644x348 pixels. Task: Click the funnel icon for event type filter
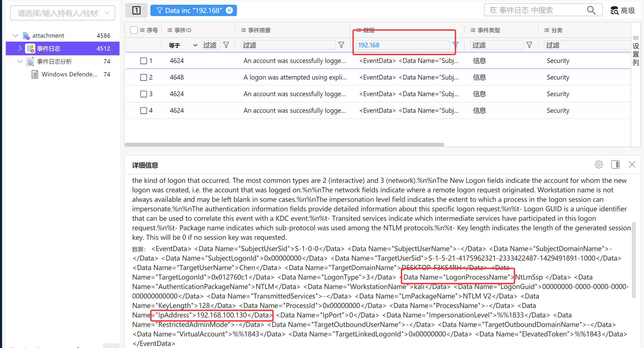click(x=529, y=45)
